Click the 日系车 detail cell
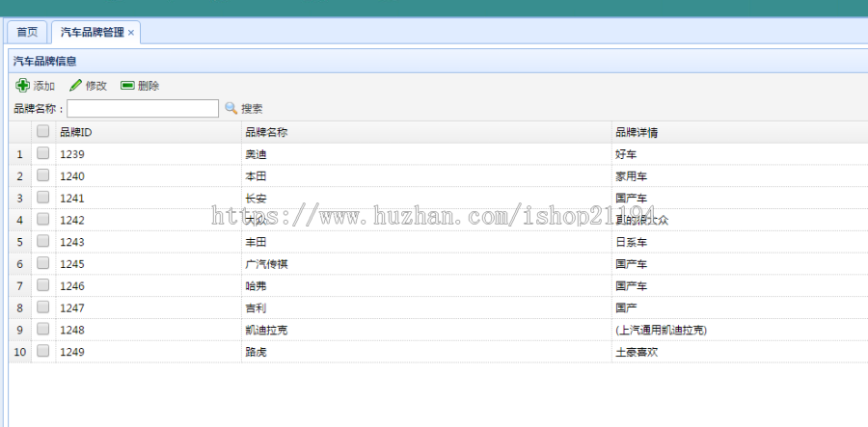This screenshot has height=427, width=868. click(740, 242)
